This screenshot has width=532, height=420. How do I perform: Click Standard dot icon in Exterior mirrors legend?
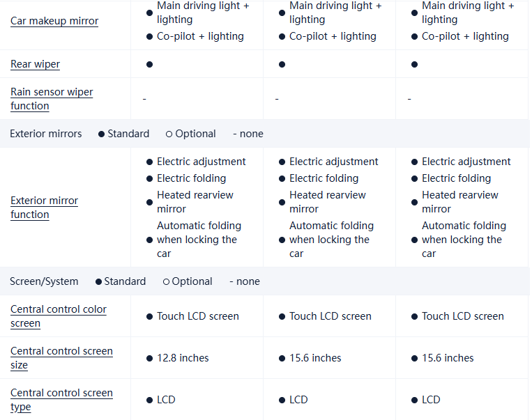click(102, 134)
